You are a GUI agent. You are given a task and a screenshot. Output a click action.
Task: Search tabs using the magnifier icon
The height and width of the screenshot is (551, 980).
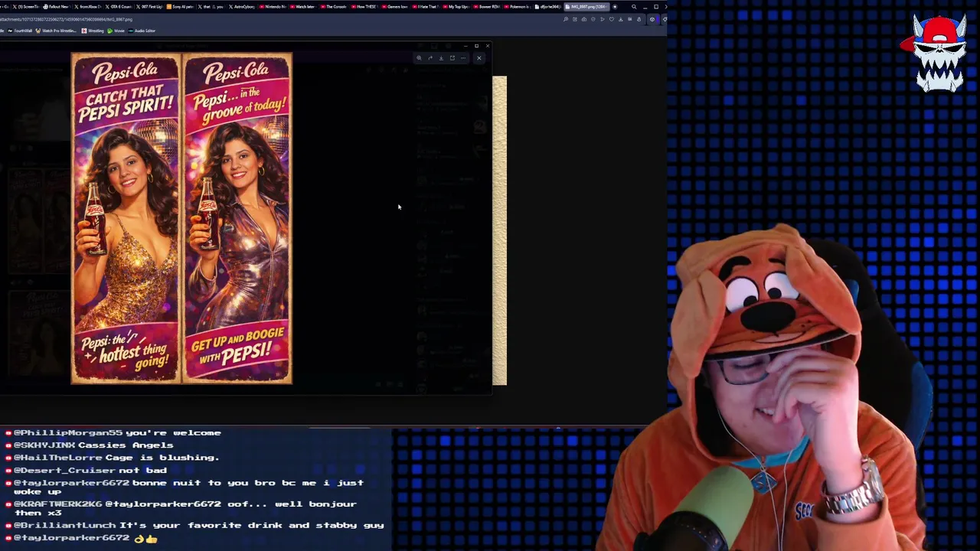(x=634, y=7)
